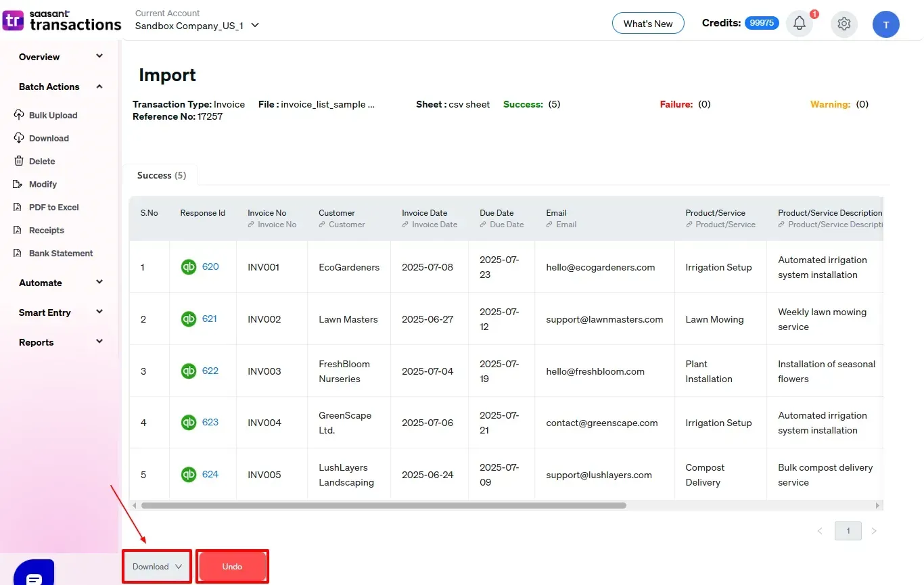Open the settings gear icon
The image size is (924, 585).
844,24
